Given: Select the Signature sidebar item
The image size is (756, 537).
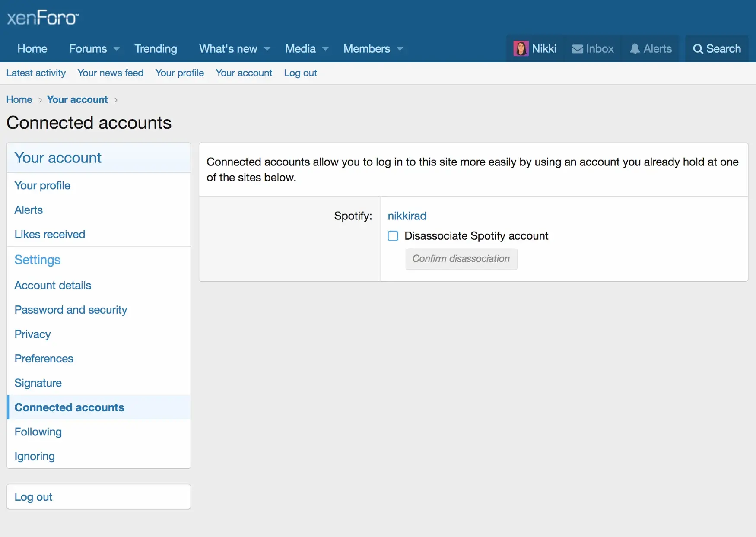Looking at the screenshot, I should pos(38,383).
